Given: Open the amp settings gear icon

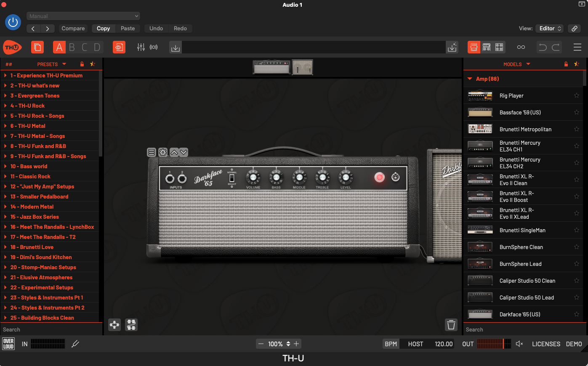Looking at the screenshot, I should point(163,152).
